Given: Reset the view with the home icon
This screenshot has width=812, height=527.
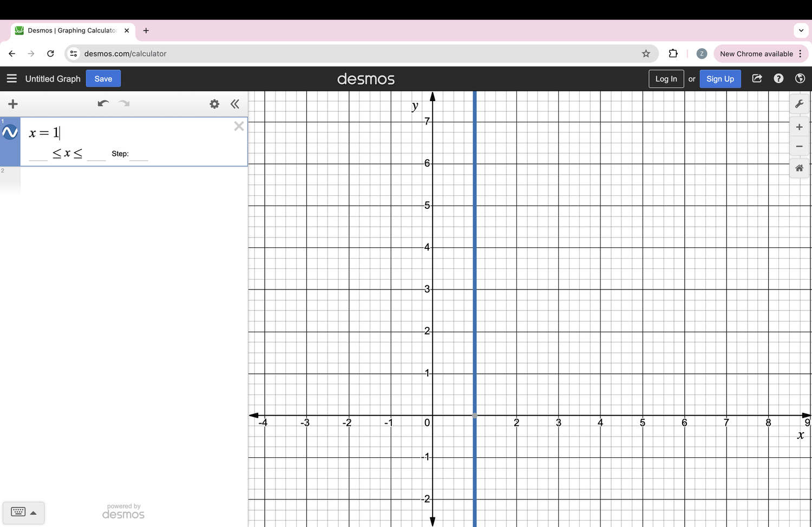Looking at the screenshot, I should coord(799,168).
